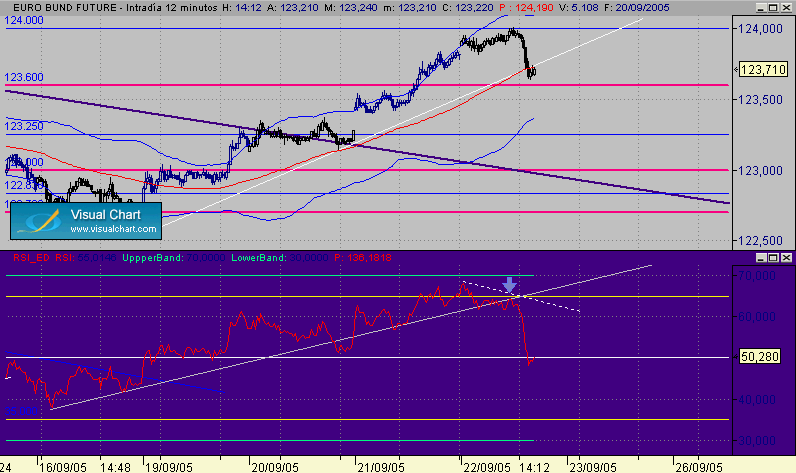The width and height of the screenshot is (796, 473).
Task: Select the 21/09/05 date on time axis
Action: pyautogui.click(x=381, y=467)
